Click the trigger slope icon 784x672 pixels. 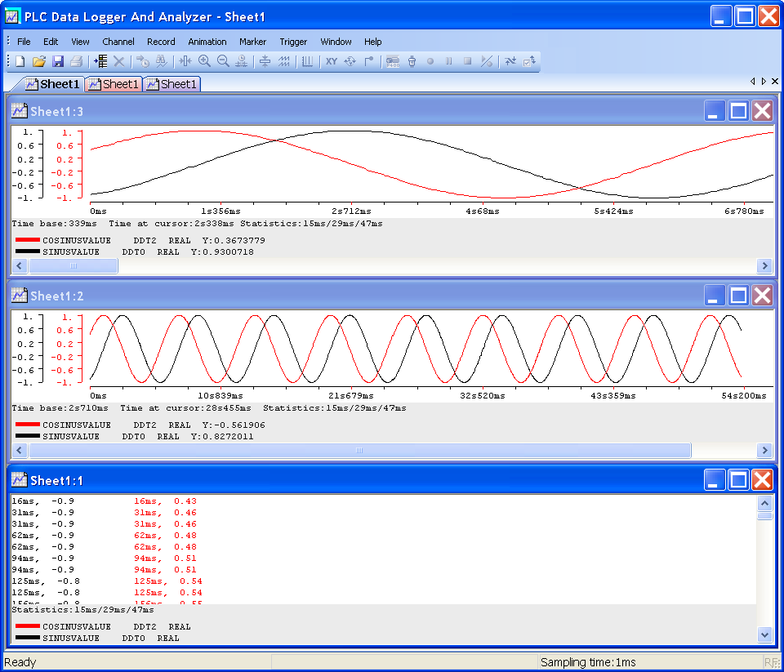(487, 61)
